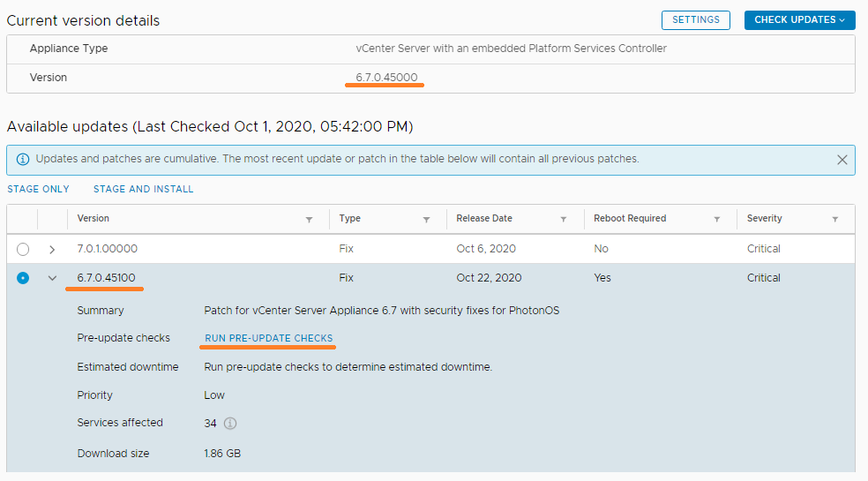This screenshot has height=481, width=868.
Task: Click the info icon in the updates banner
Action: 23,160
